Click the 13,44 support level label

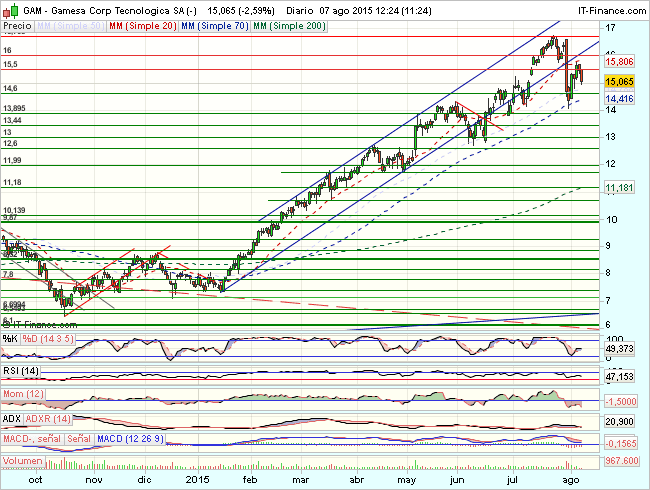(12, 120)
